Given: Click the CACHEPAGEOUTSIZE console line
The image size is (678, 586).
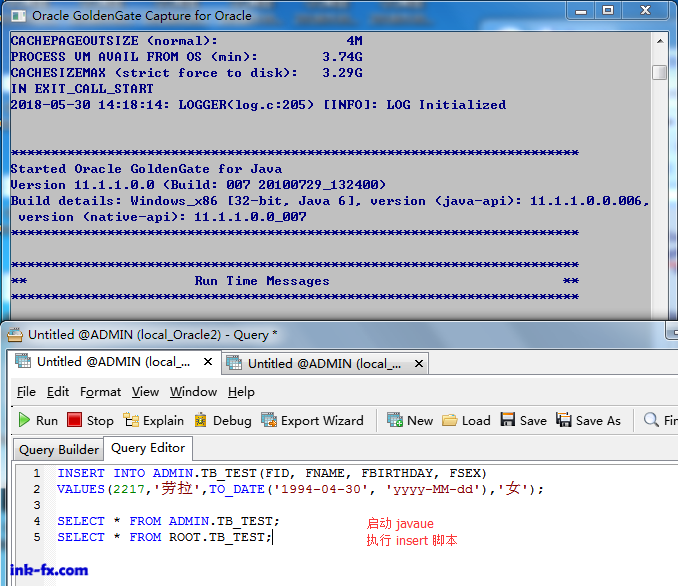Looking at the screenshot, I should click(x=186, y=41).
